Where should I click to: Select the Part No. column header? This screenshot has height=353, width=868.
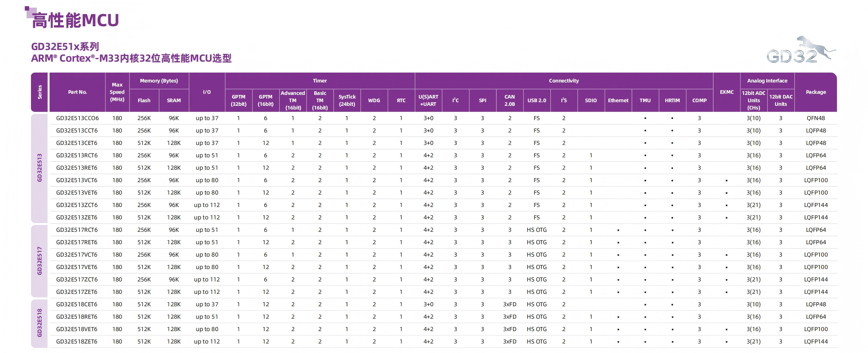(77, 92)
